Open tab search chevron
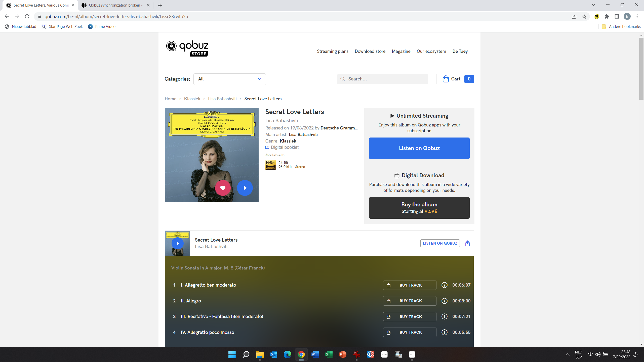 pyautogui.click(x=593, y=5)
